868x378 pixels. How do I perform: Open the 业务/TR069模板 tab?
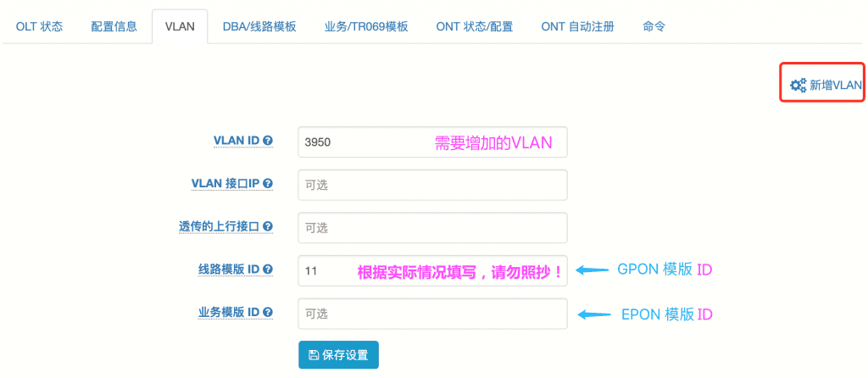[366, 26]
